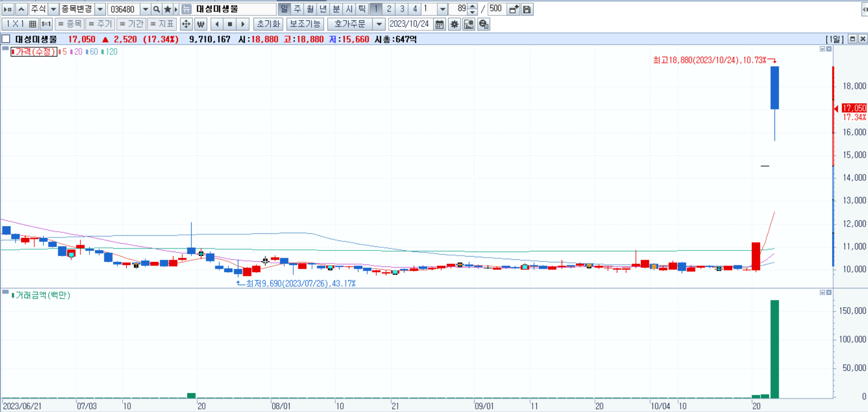Open the 주식 market type dropdown
This screenshot has height=412, width=868.
click(53, 9)
